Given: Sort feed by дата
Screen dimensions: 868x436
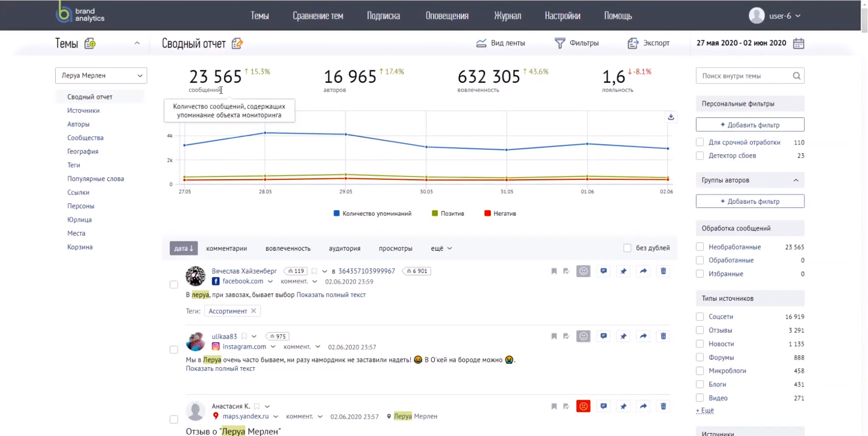Looking at the screenshot, I should click(184, 248).
